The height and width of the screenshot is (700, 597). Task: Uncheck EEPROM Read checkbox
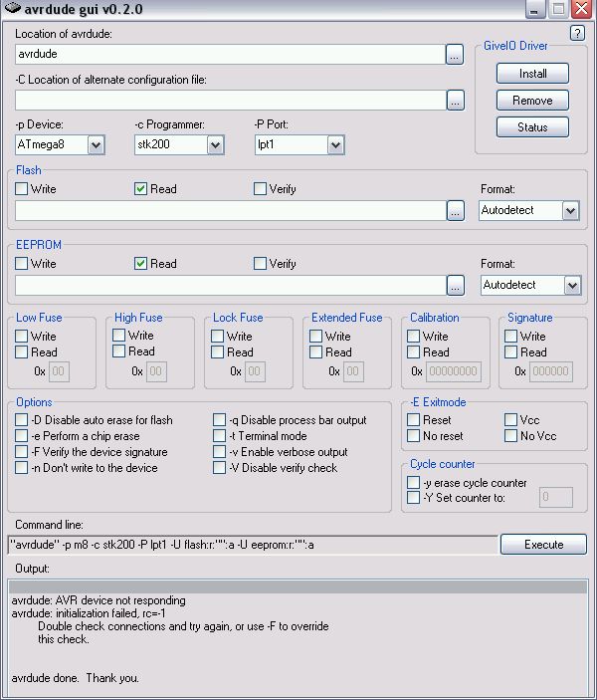click(140, 264)
